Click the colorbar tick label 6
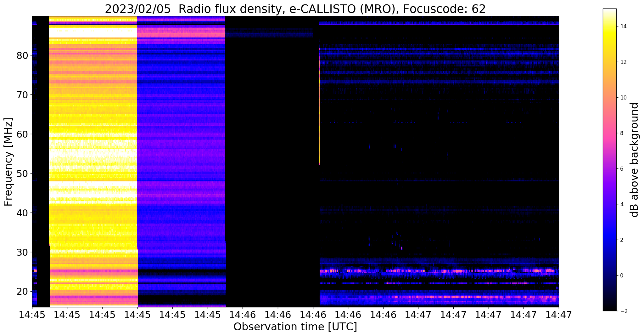 [621, 169]
